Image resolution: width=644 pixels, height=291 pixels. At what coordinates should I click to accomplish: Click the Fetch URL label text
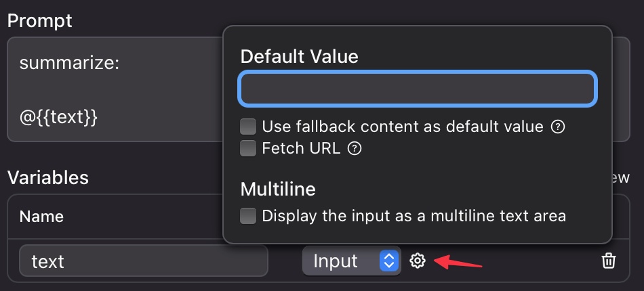pos(301,149)
